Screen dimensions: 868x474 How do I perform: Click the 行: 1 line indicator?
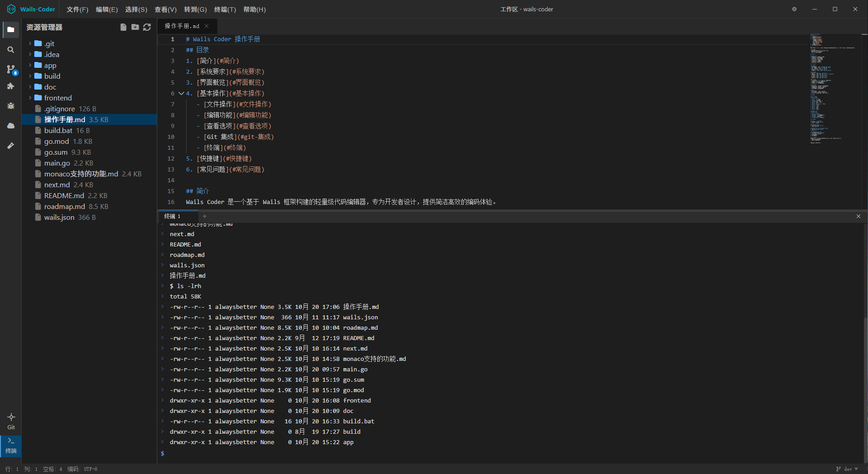click(x=12, y=469)
